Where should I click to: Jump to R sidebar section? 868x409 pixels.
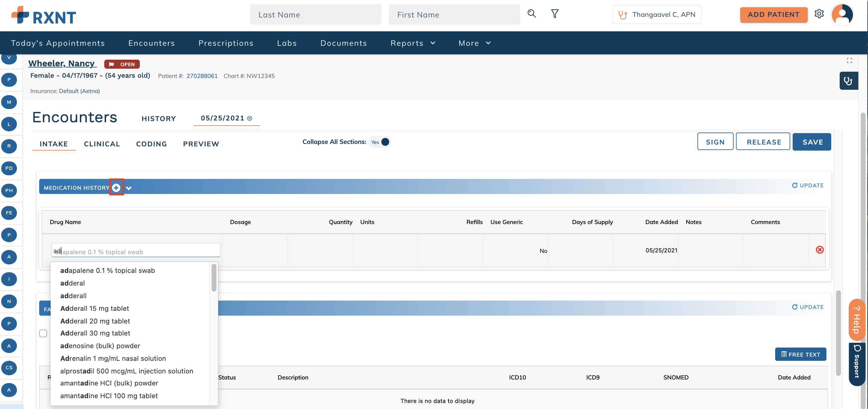pos(9,146)
